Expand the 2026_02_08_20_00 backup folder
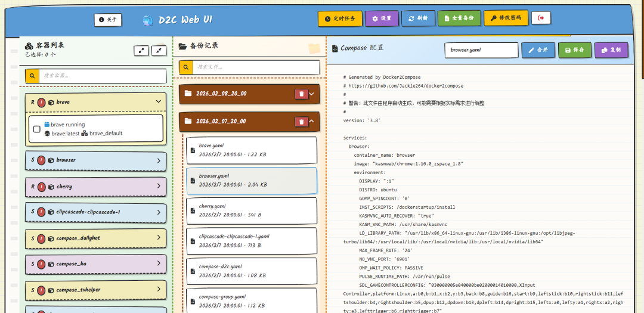 click(x=312, y=94)
